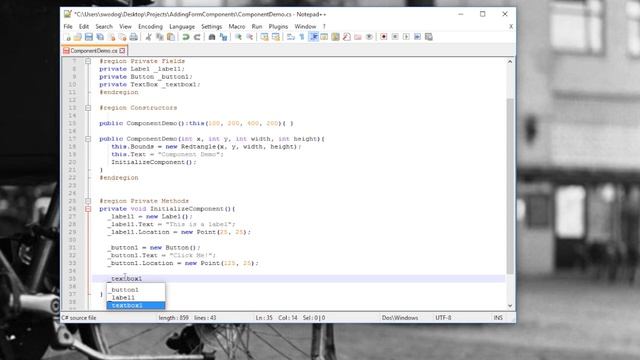Choose highlighted _textbox1 autocomplete entry

(136, 305)
